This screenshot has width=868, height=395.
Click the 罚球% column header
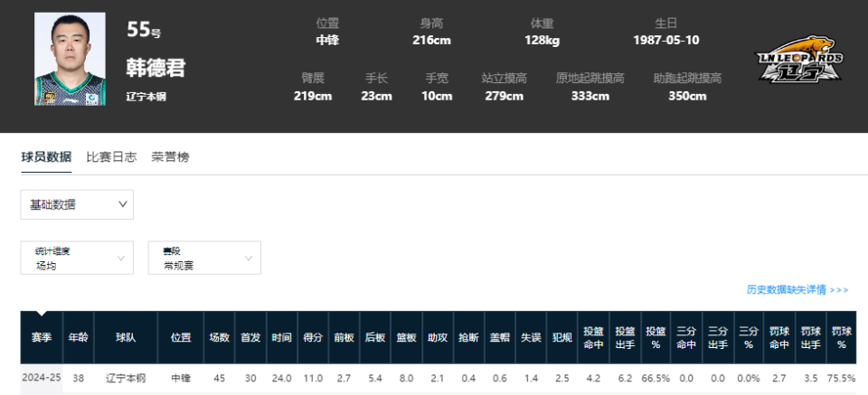[841, 337]
